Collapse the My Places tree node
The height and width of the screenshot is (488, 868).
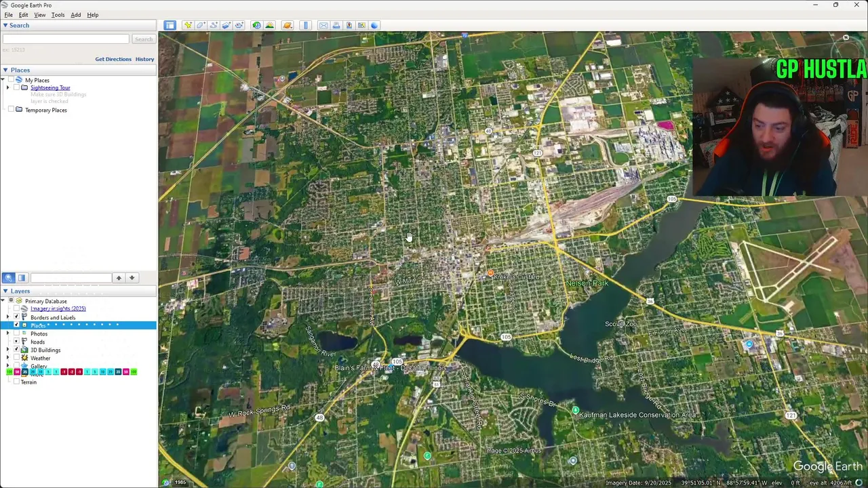click(x=3, y=80)
